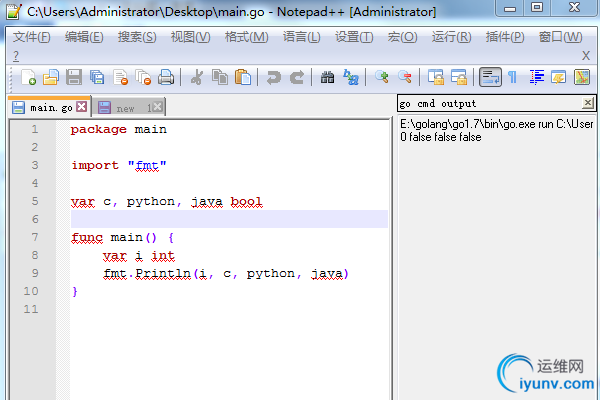
Task: Open the Replace toolbar icon
Action: (351, 77)
